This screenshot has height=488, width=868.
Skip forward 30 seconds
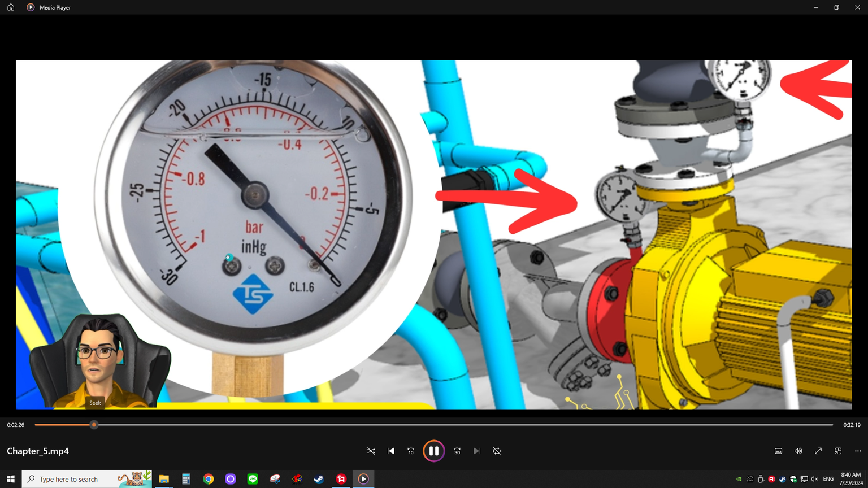click(x=457, y=451)
